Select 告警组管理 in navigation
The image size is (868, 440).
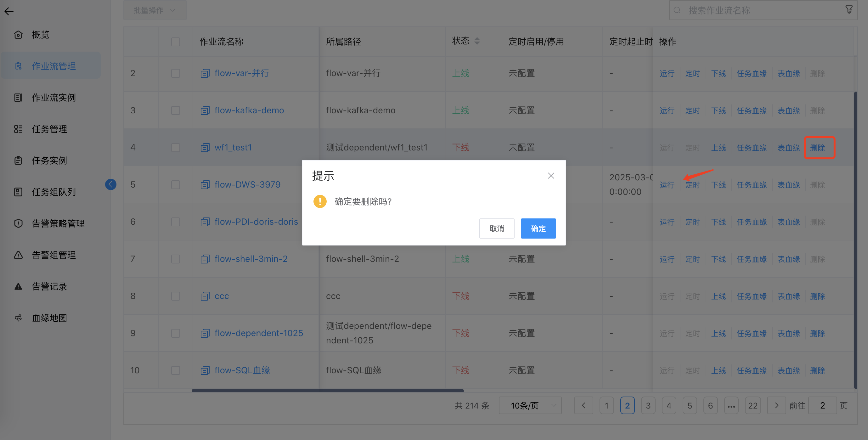54,255
